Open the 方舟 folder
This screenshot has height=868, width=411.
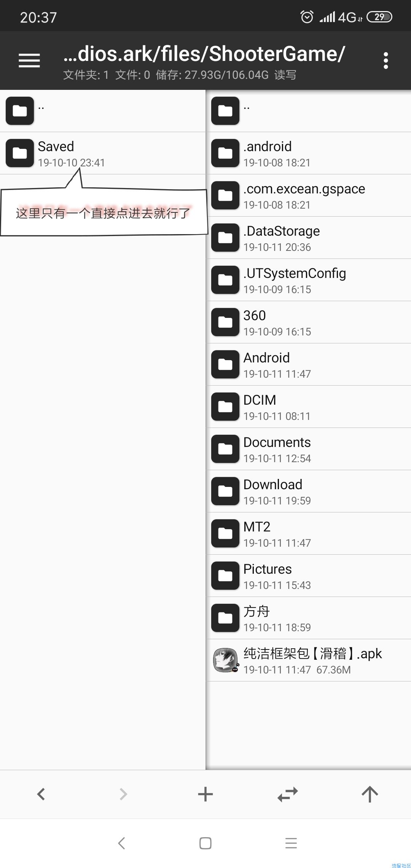(309, 618)
